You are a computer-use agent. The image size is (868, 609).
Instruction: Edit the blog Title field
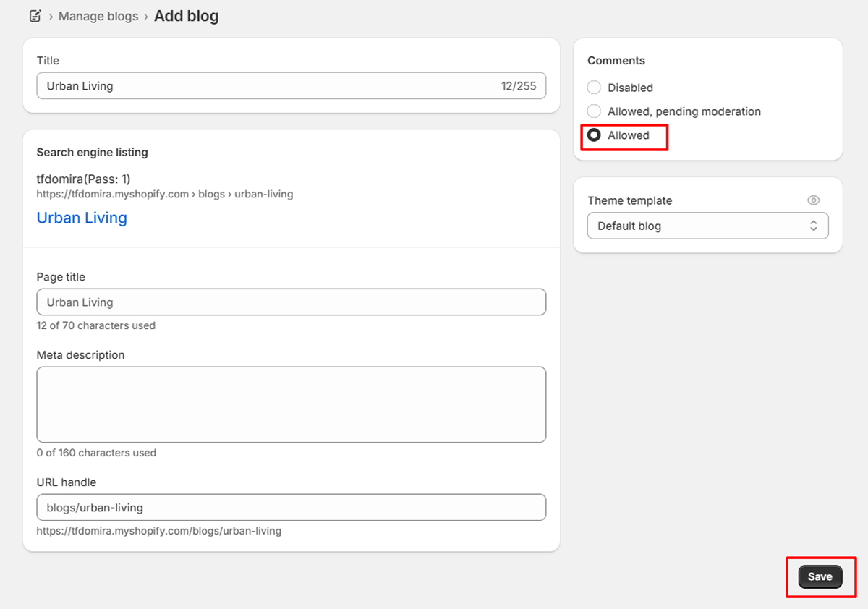tap(292, 85)
